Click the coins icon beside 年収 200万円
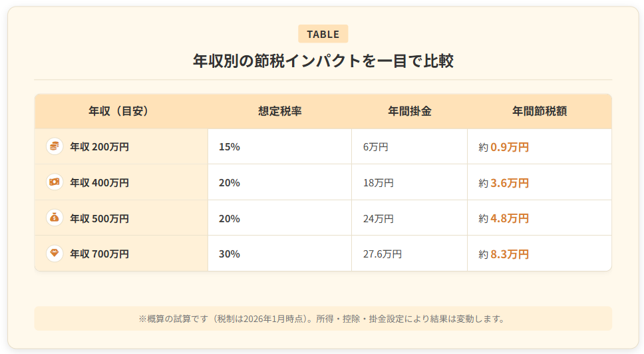The height and width of the screenshot is (354, 644). (x=55, y=146)
